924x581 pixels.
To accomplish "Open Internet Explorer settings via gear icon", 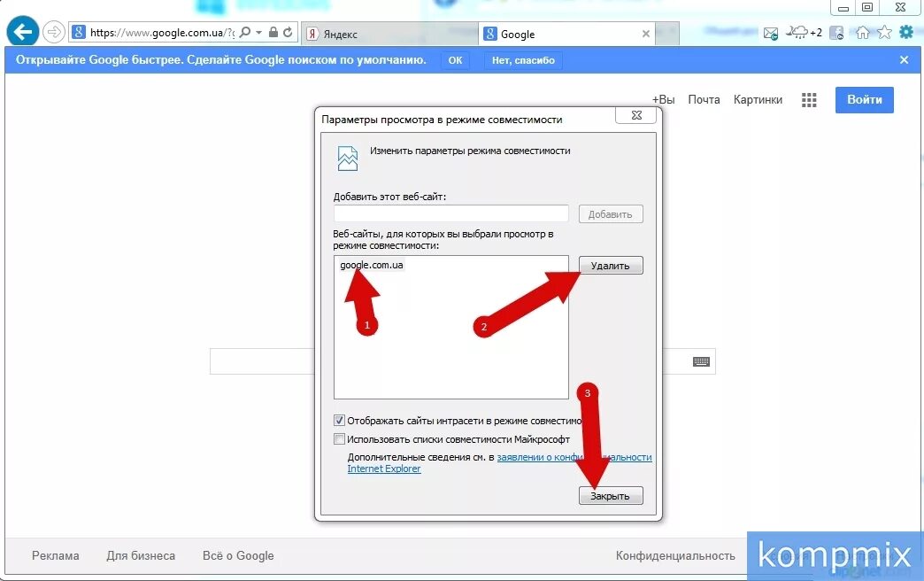I will pyautogui.click(x=905, y=31).
